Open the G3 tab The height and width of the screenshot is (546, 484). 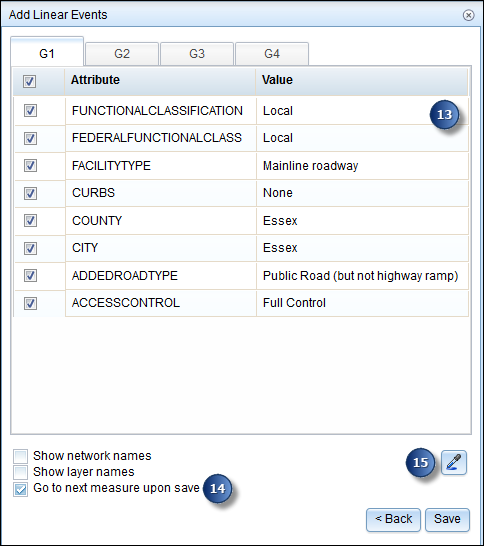coord(197,54)
